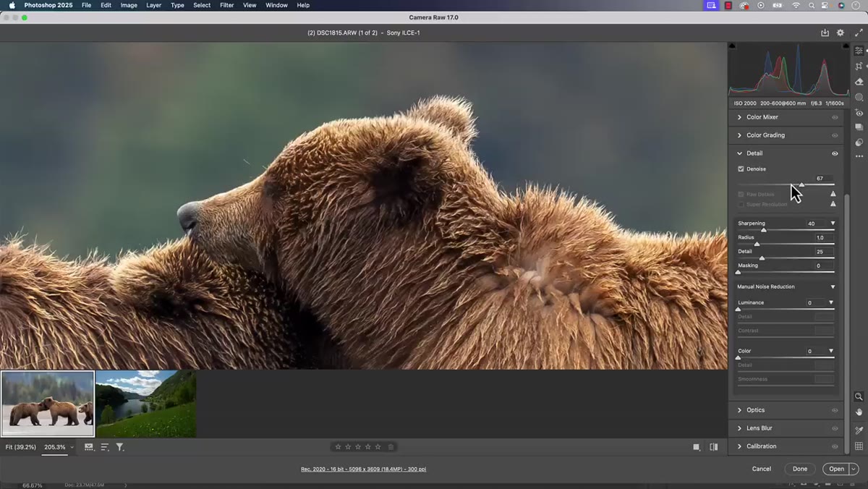
Task: Uncheck the Denoise checkbox
Action: 741,169
